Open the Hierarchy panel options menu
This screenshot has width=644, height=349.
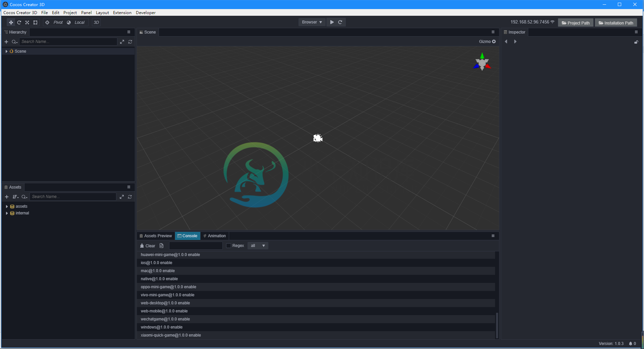[129, 32]
